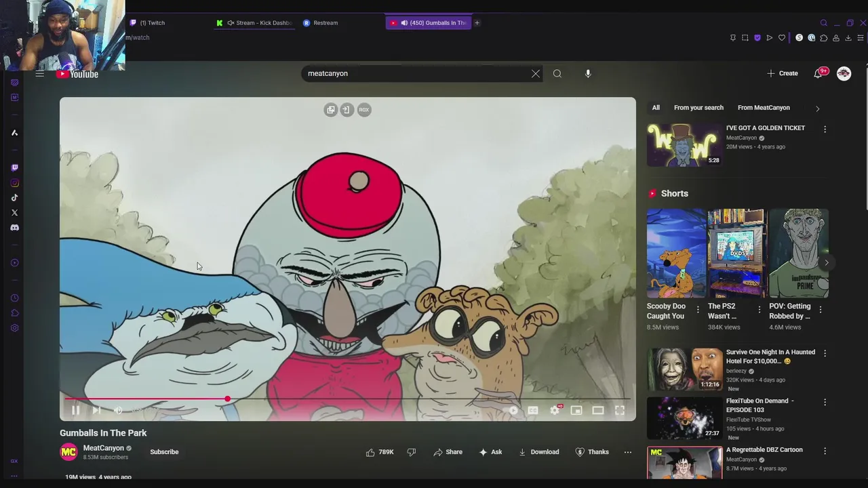
Task: Open the X icon in browser sidebar
Action: point(14,213)
